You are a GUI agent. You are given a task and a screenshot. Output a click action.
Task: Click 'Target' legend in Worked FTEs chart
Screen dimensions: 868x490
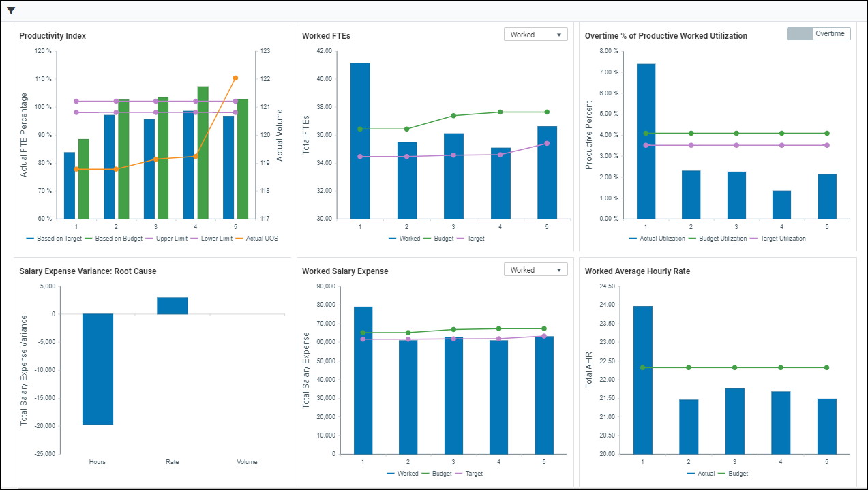[x=476, y=239]
